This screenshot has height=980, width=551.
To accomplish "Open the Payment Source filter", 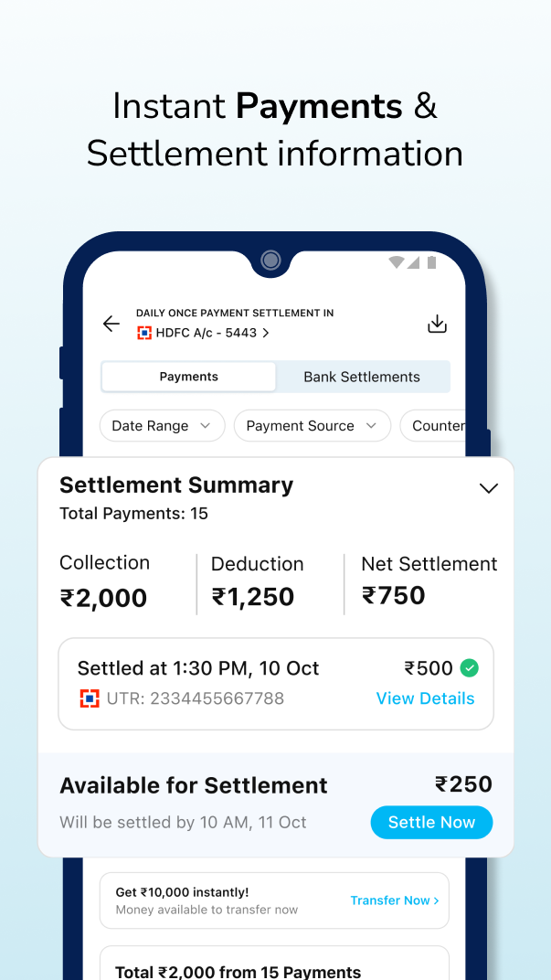I will (312, 425).
